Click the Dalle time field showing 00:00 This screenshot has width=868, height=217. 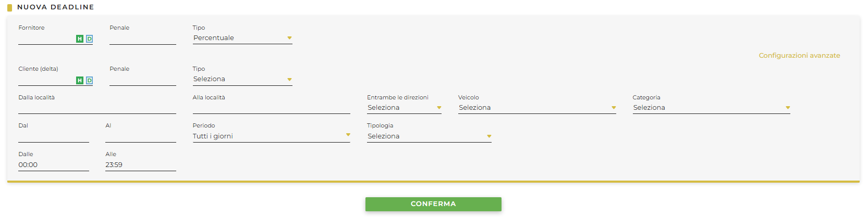tap(53, 165)
